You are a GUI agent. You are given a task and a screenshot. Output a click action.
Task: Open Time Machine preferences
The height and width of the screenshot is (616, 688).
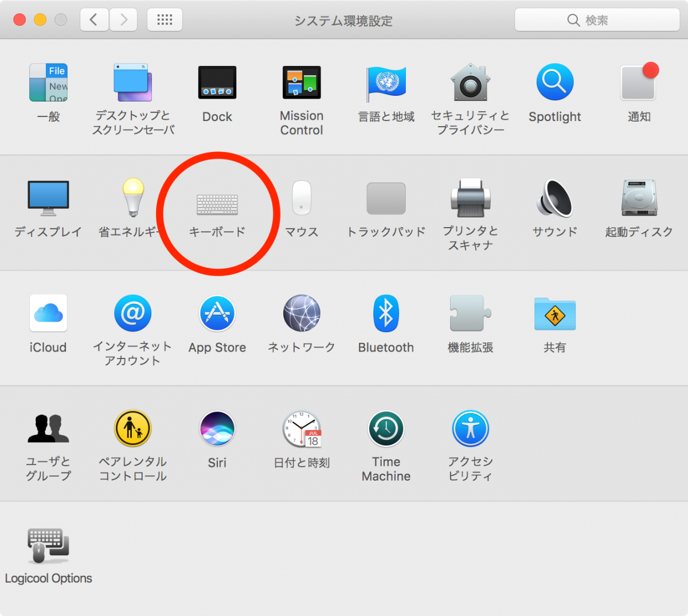pos(386,428)
